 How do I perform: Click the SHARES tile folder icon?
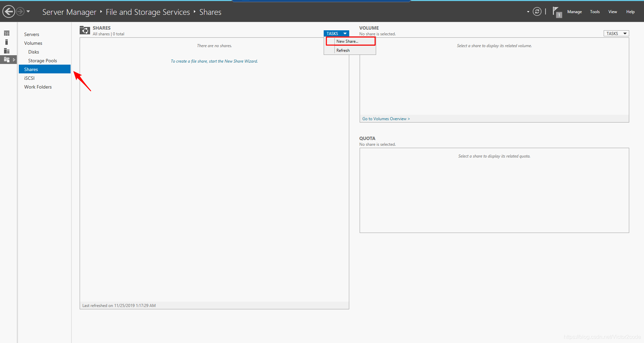pos(85,30)
